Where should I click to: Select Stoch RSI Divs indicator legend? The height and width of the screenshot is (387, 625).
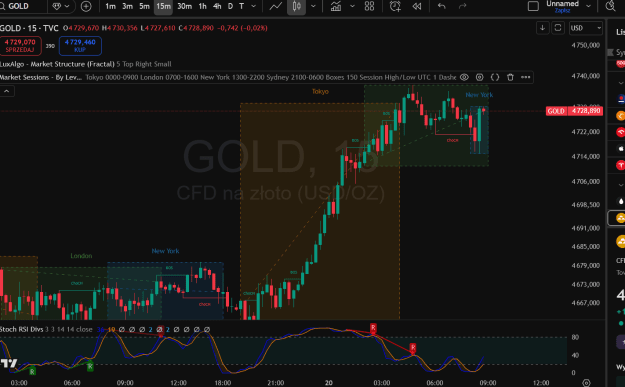[46, 329]
